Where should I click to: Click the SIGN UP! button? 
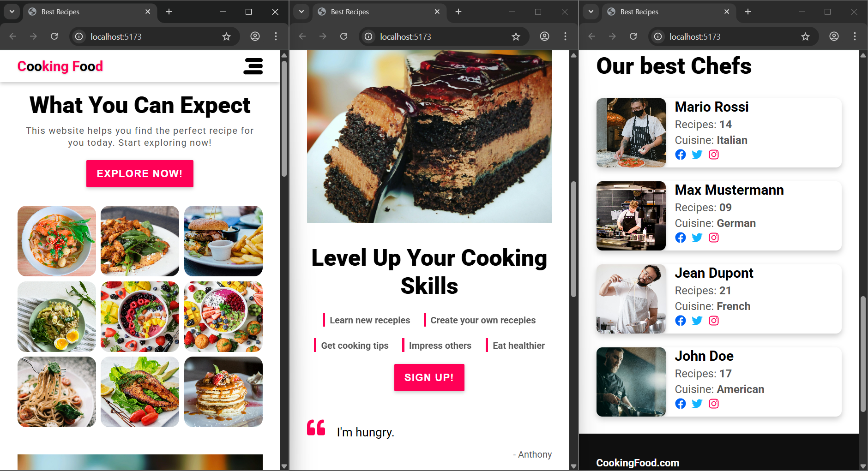pos(429,377)
